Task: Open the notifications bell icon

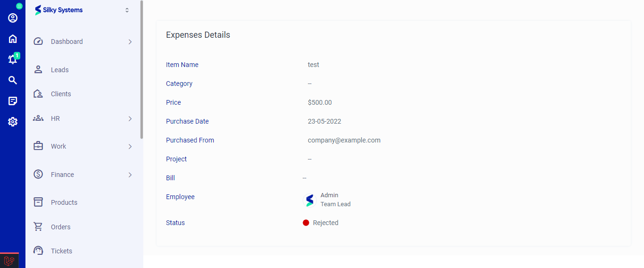Action: pos(13,59)
